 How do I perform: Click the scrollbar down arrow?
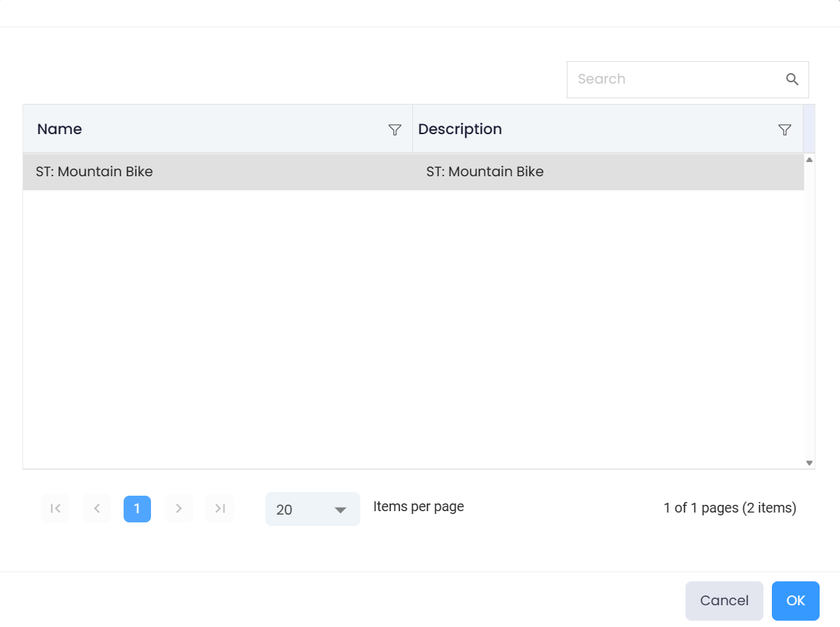(x=809, y=463)
